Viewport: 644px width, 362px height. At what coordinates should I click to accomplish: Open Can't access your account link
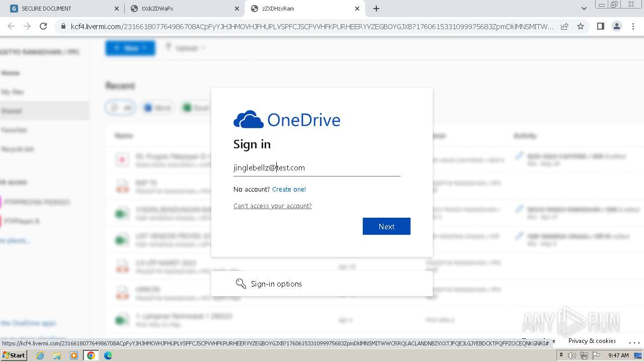(273, 206)
